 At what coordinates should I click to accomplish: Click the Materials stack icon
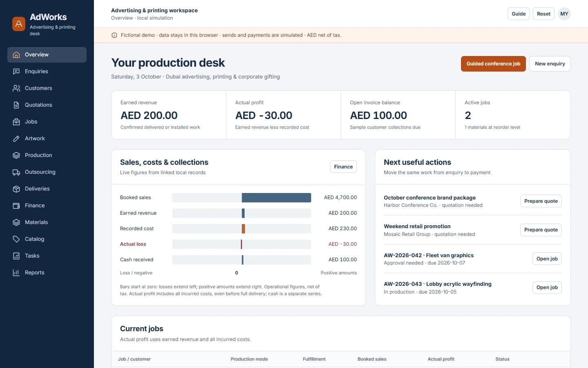tap(16, 222)
